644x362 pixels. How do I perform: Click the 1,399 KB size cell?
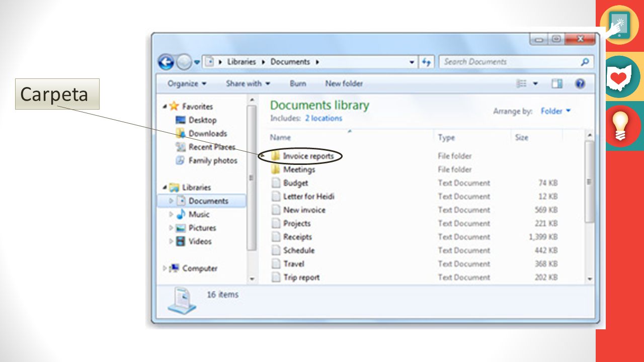pos(543,237)
